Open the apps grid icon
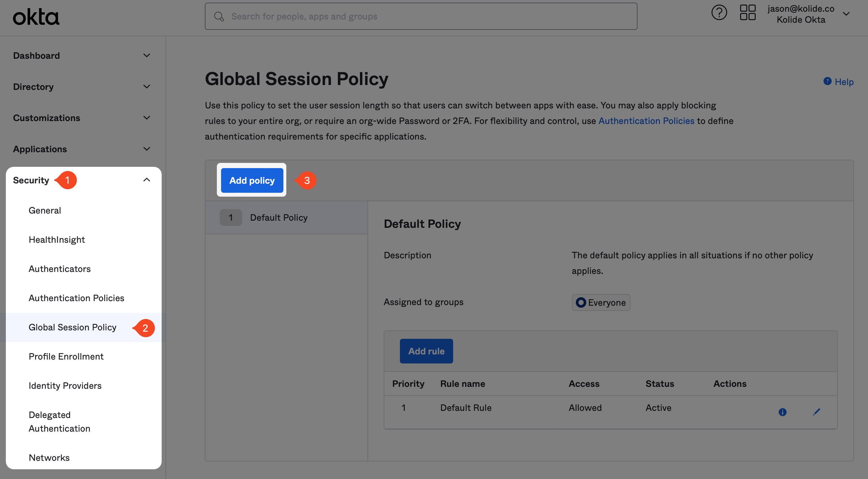Screen dimensions: 868x479 tap(748, 13)
